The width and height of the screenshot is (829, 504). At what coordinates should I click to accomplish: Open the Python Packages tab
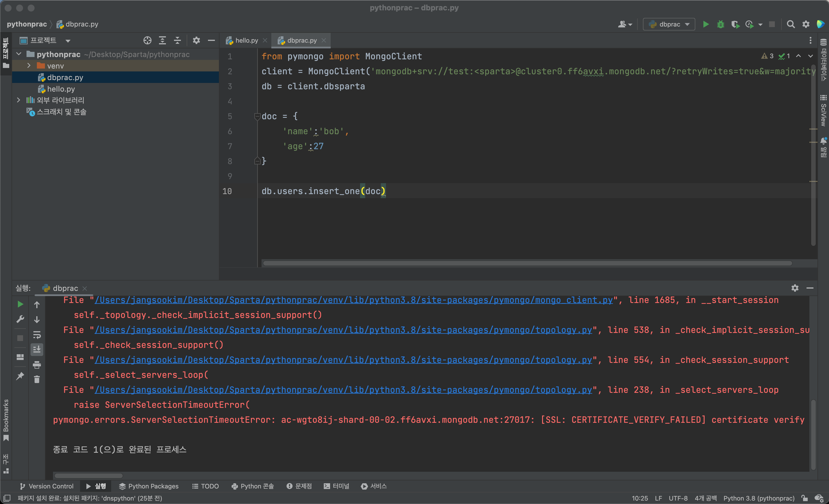coord(149,486)
